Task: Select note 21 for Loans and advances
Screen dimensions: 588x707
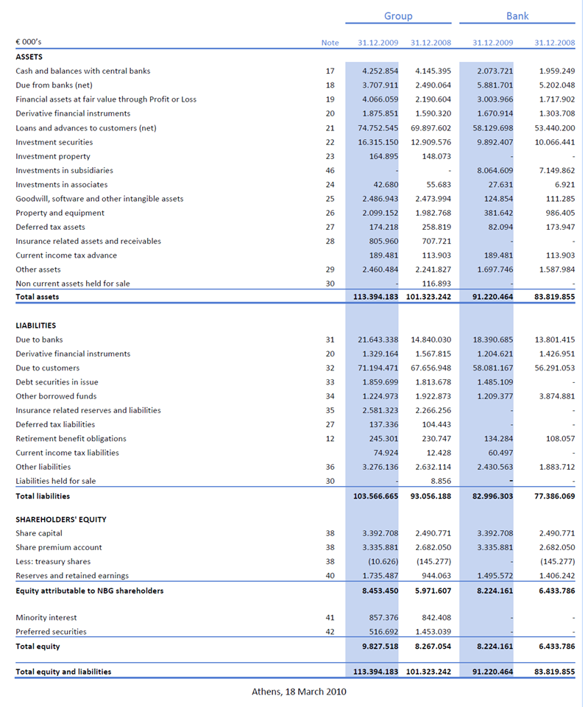Action: 330,128
